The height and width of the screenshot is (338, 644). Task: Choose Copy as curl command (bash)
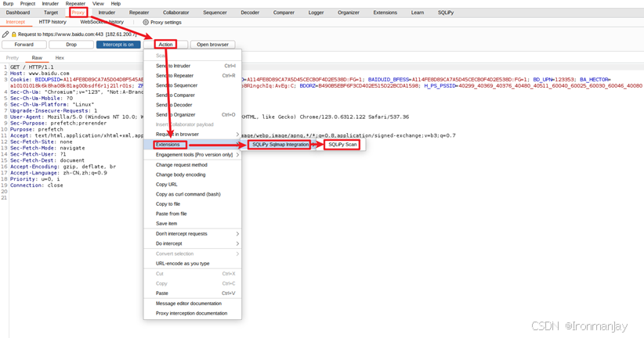coord(192,195)
